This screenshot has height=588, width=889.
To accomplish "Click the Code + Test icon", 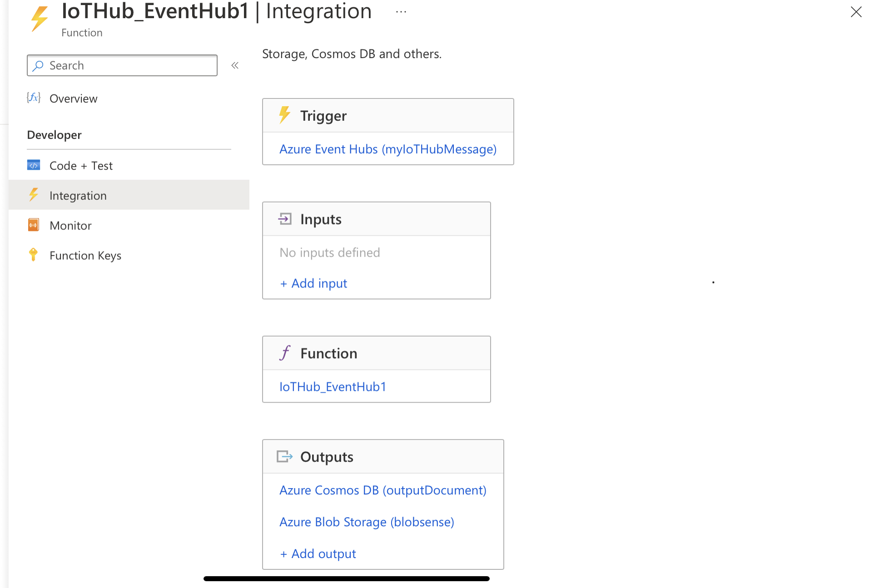I will (x=34, y=165).
